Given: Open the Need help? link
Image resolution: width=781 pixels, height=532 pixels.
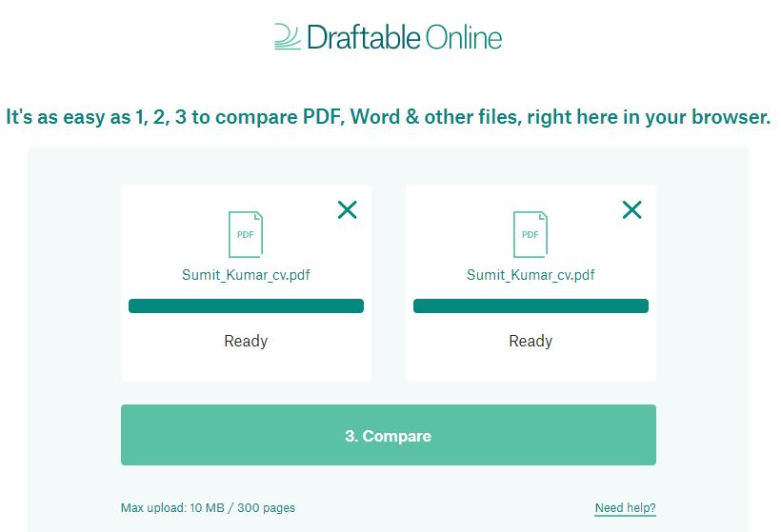Looking at the screenshot, I should [625, 508].
